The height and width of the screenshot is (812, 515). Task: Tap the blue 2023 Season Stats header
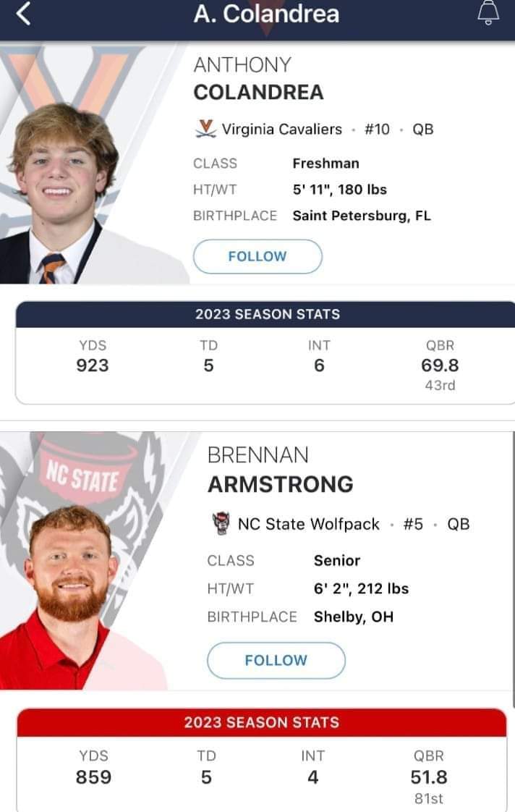coord(267,314)
